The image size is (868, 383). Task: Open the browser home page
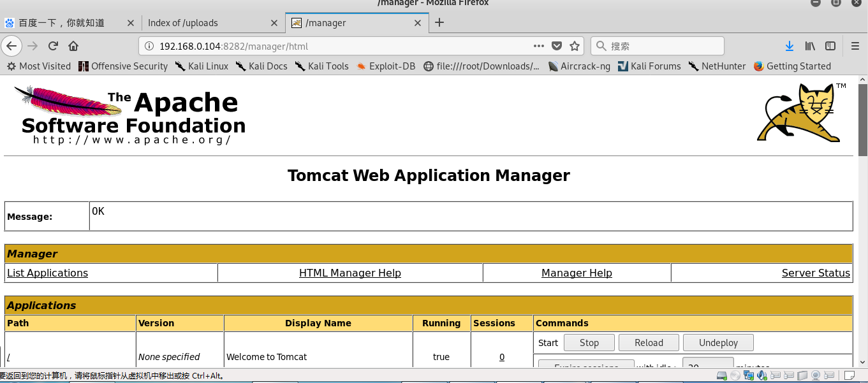73,46
